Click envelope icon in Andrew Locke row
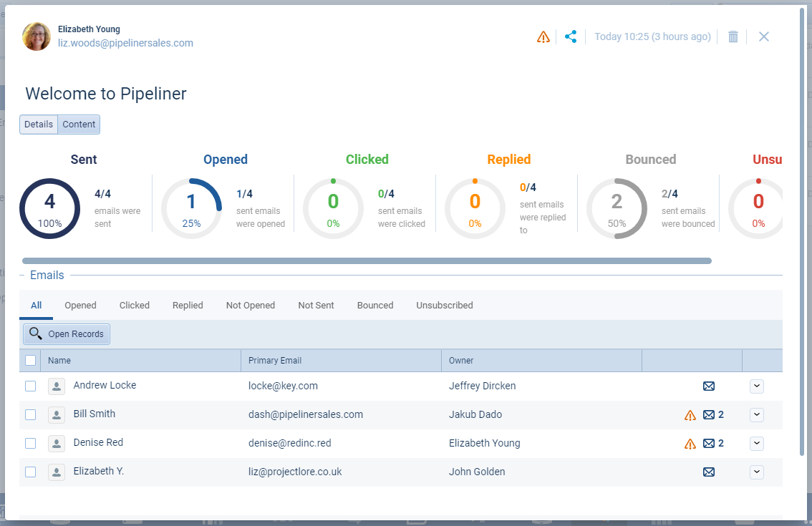Screen dimensions: 812x526 (x=709, y=386)
